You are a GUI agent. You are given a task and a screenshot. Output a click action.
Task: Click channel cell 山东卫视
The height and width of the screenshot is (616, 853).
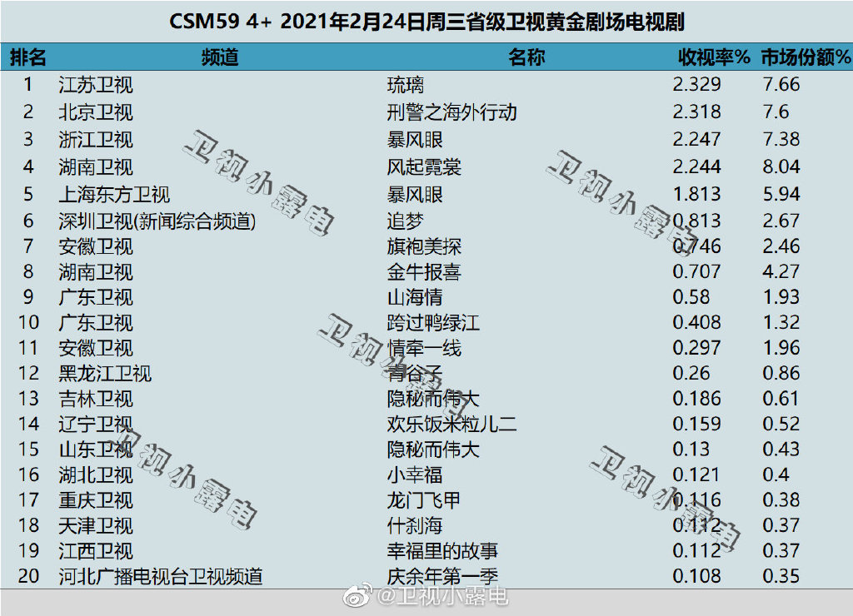pos(96,449)
